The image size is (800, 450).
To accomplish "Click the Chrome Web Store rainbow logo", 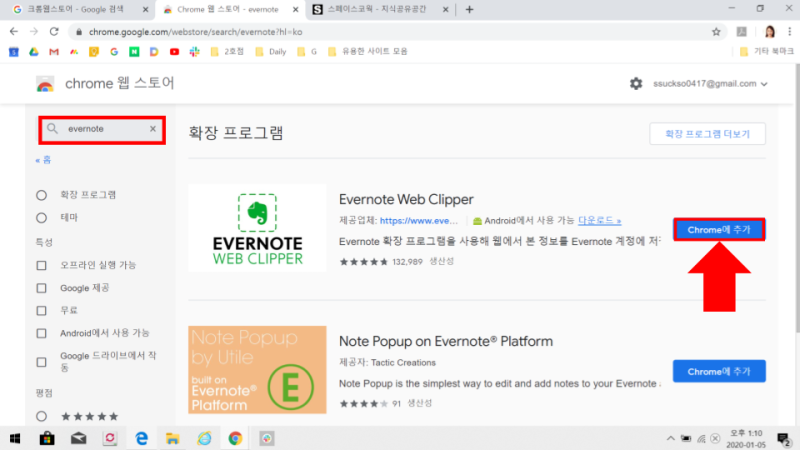I will pyautogui.click(x=45, y=84).
